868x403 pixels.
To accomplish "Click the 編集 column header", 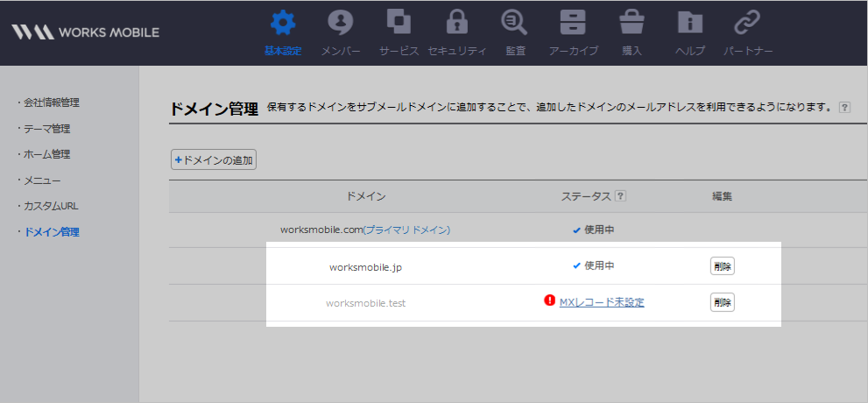I will [722, 196].
